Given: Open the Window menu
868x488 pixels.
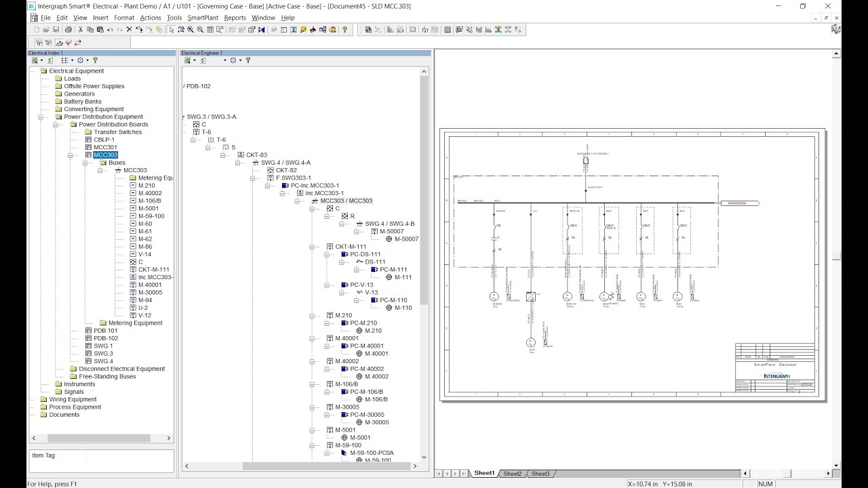Looking at the screenshot, I should point(263,18).
